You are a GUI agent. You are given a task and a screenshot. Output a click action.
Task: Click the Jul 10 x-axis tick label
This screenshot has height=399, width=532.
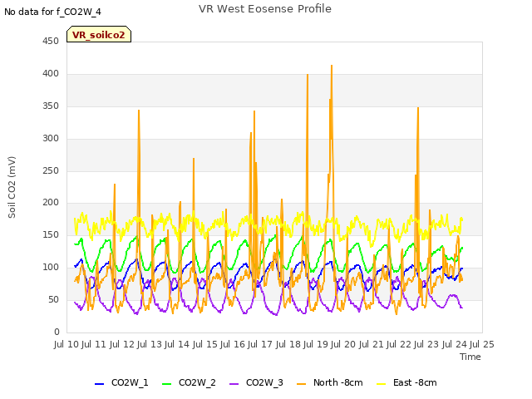66,345
